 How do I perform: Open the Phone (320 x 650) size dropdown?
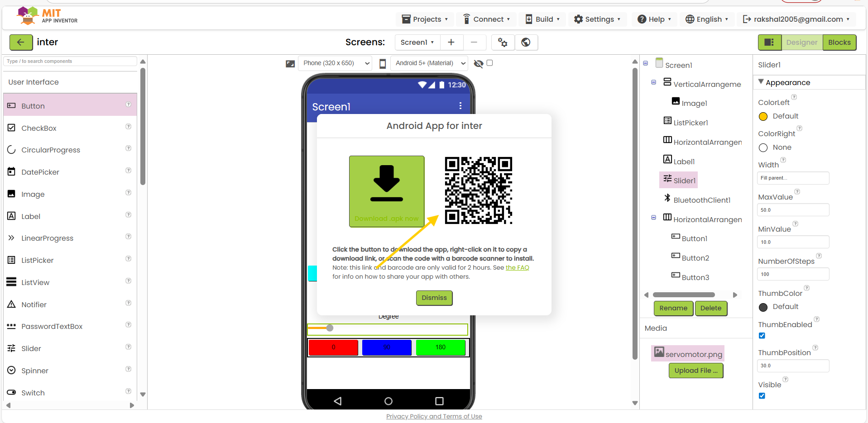335,63
